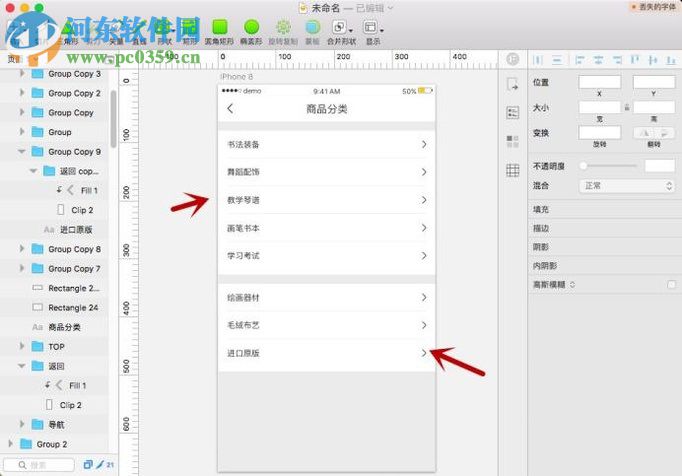
Task: Click the align top edges icon
Action: [x=635, y=60]
